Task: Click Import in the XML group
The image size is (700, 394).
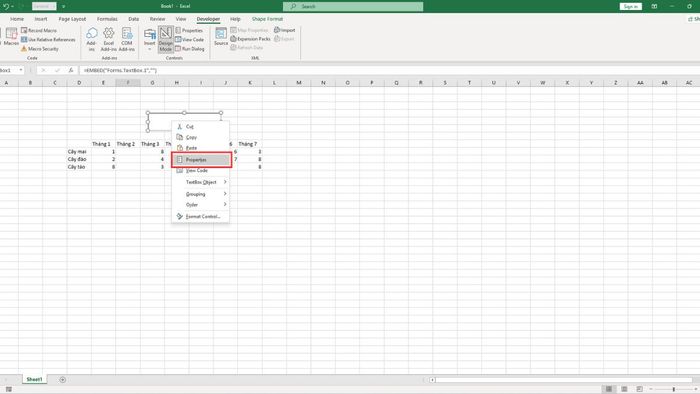Action: click(x=285, y=30)
